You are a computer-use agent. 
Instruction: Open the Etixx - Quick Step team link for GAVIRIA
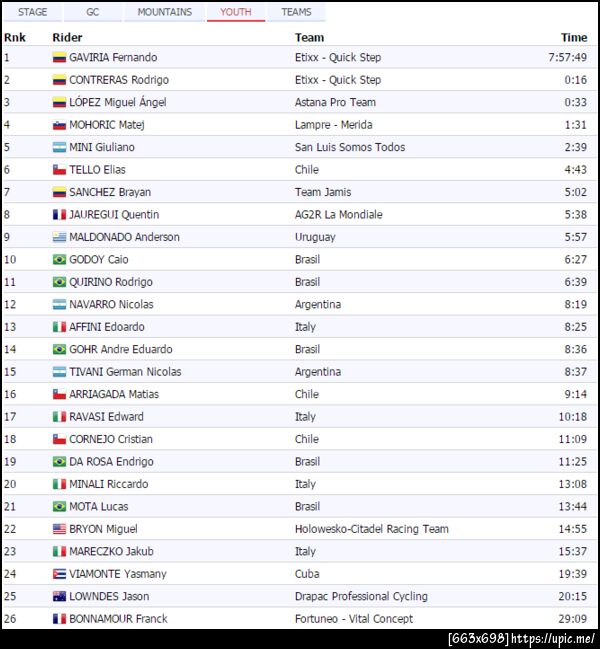pyautogui.click(x=337, y=58)
